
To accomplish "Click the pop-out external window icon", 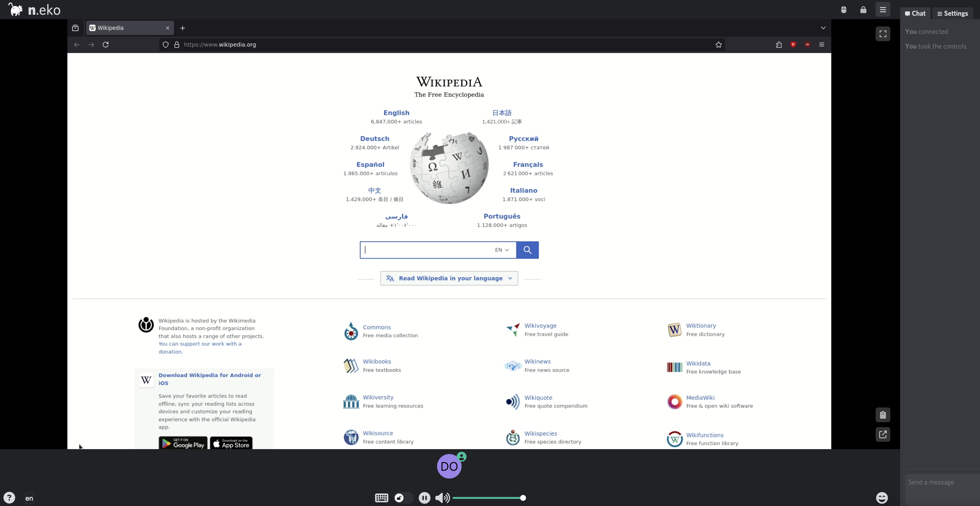I will (882, 434).
